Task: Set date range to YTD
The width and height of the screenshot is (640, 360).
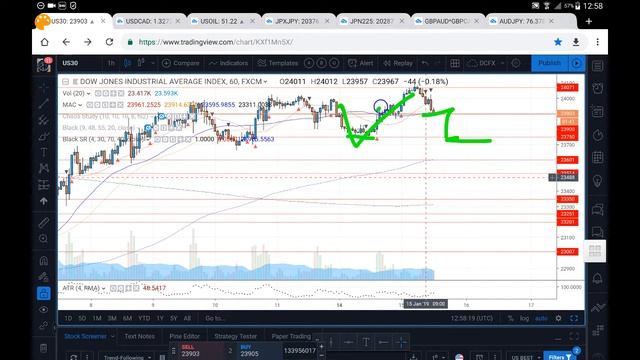Action: tap(144, 318)
